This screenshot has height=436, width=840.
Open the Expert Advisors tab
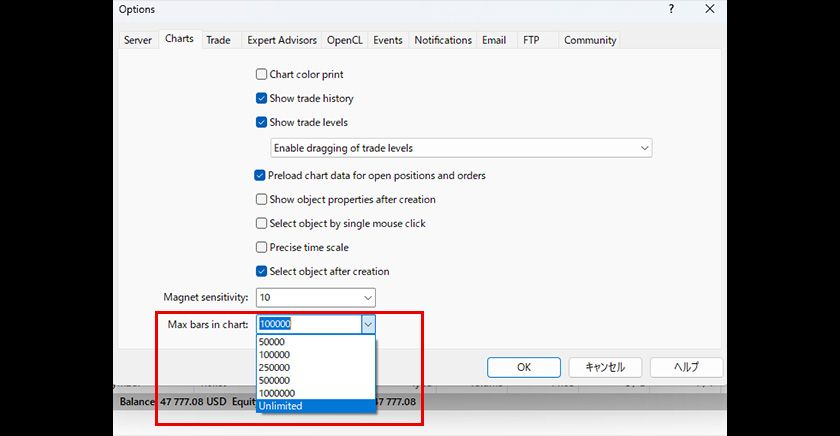click(x=282, y=40)
